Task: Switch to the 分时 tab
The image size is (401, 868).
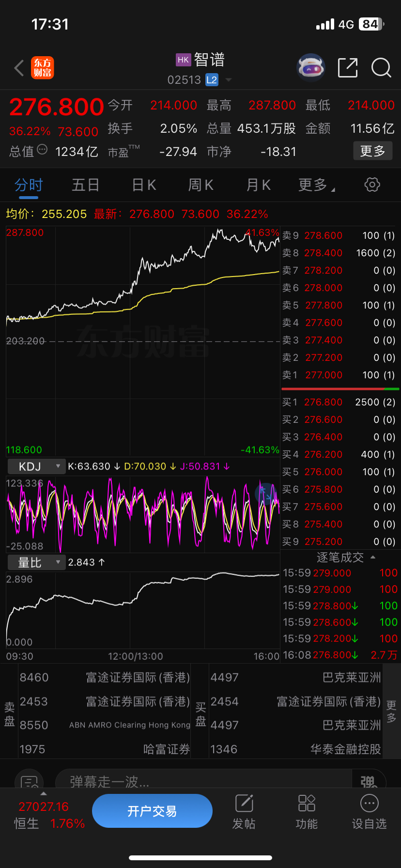Action: click(x=29, y=185)
